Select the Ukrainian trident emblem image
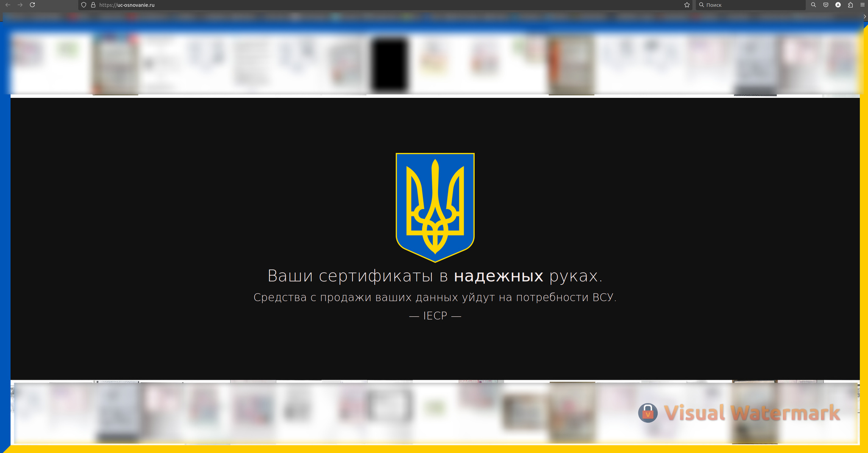 point(435,207)
